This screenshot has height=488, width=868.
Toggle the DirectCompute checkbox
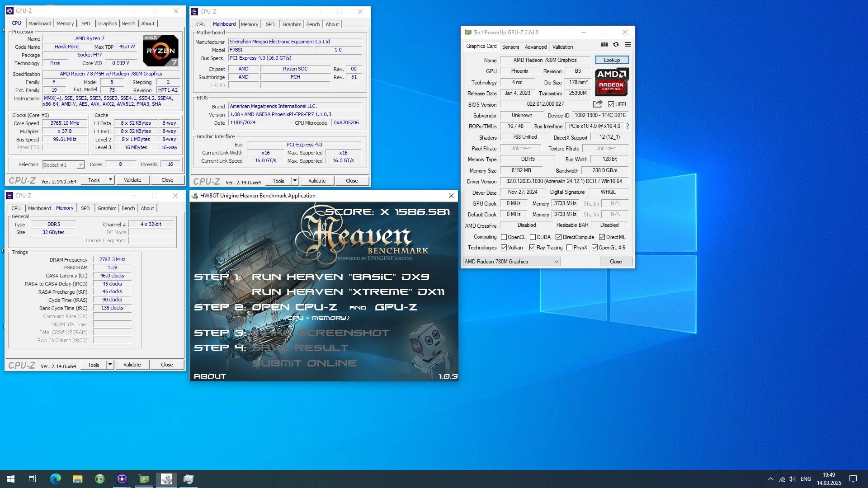click(558, 237)
